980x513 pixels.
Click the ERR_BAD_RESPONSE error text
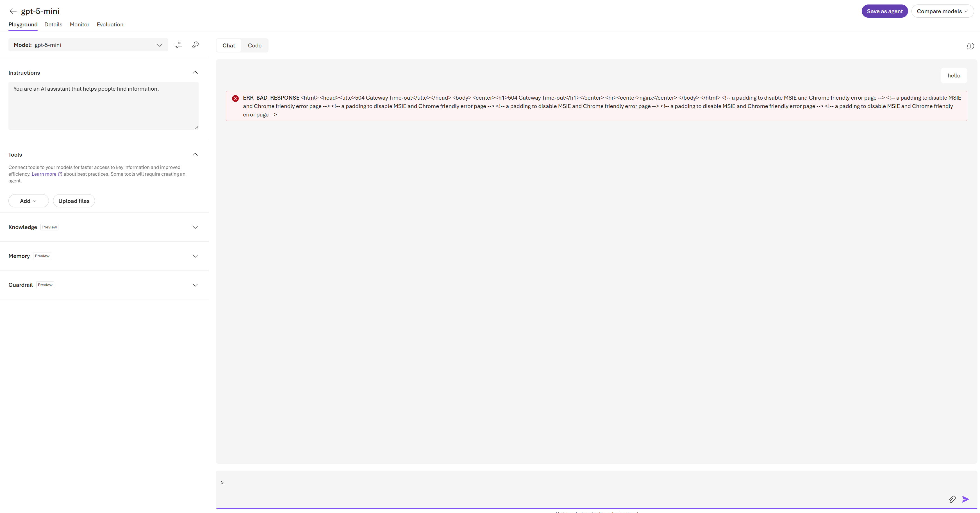(x=271, y=98)
